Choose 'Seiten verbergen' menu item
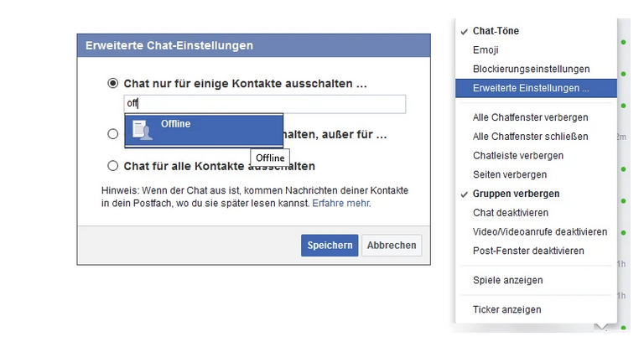 [x=536, y=174]
